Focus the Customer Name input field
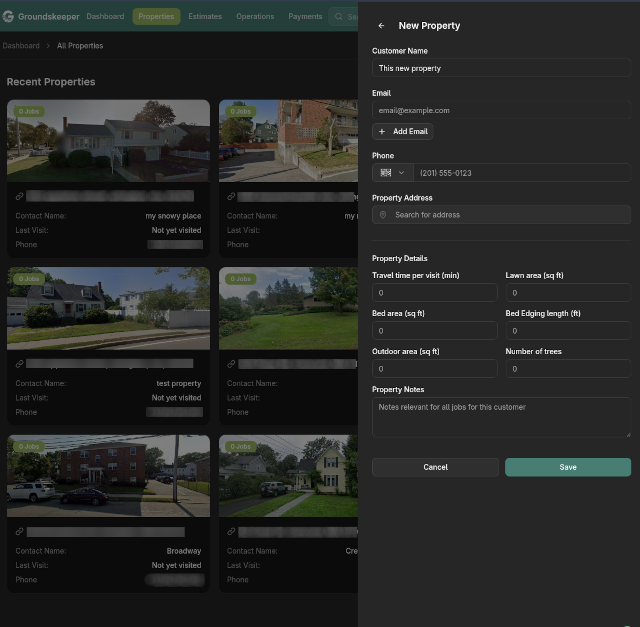Image resolution: width=640 pixels, height=627 pixels. [x=501, y=68]
